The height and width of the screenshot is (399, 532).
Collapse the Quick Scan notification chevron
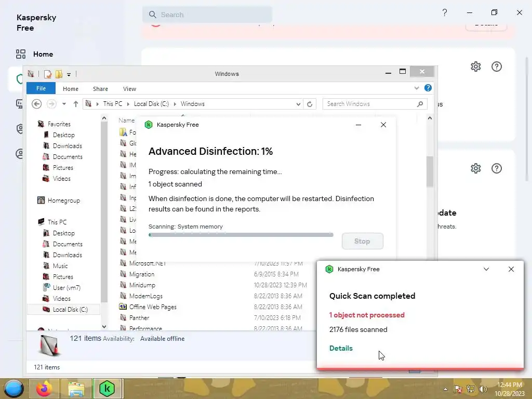coord(486,269)
